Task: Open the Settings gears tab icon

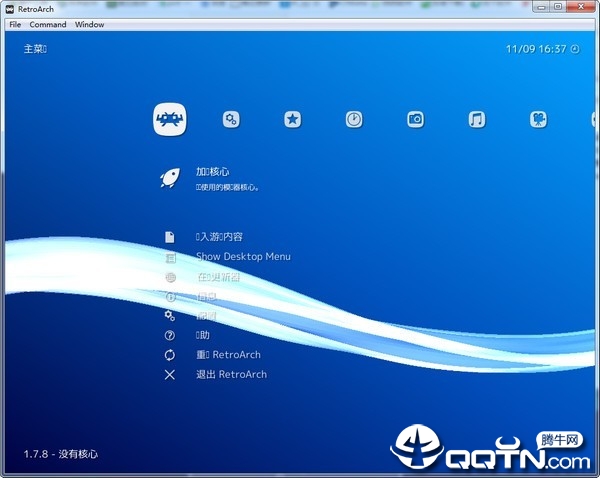Action: [231, 119]
